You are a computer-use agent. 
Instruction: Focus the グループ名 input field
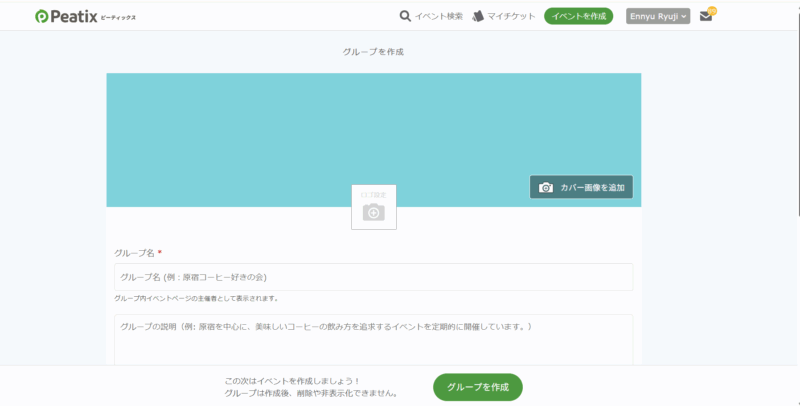pyautogui.click(x=373, y=277)
